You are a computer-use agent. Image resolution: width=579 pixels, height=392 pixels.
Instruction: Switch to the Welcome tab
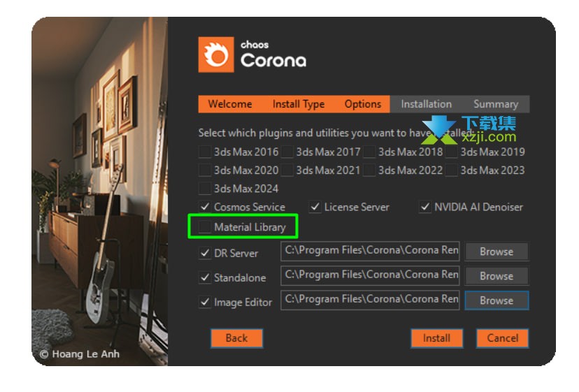coord(230,104)
